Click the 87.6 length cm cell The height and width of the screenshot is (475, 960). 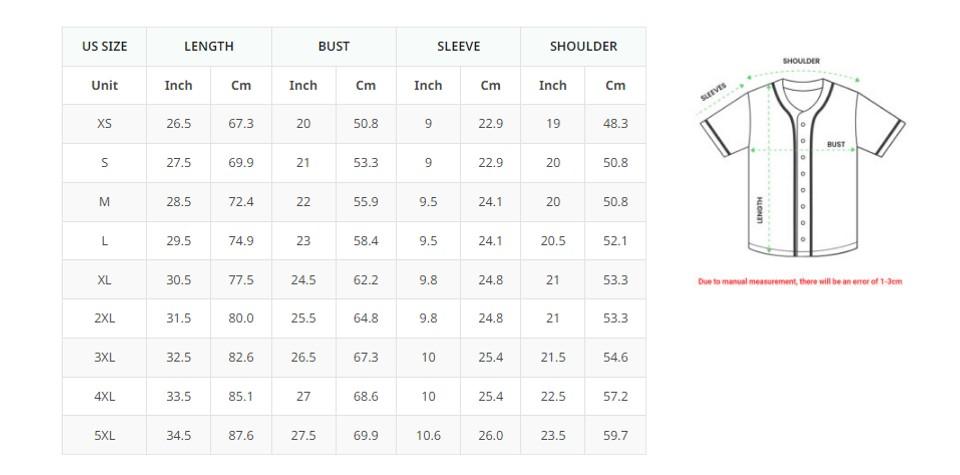point(241,436)
